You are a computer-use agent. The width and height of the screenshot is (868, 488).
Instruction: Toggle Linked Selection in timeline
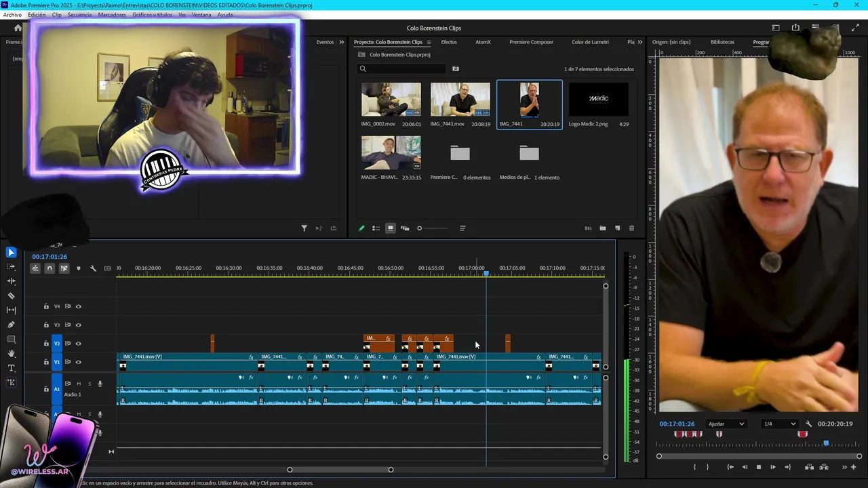64,268
